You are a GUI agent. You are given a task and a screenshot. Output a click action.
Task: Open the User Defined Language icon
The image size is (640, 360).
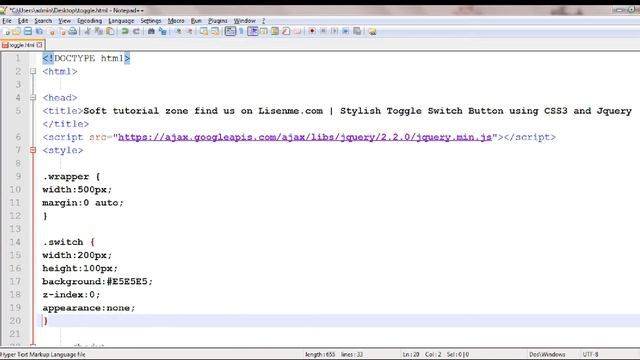pyautogui.click(x=264, y=31)
